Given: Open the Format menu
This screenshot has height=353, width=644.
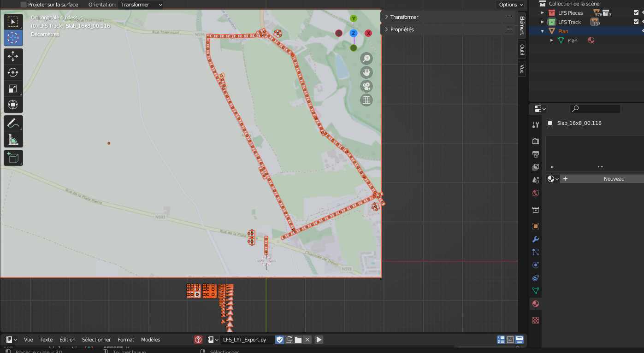Looking at the screenshot, I should (x=126, y=340).
